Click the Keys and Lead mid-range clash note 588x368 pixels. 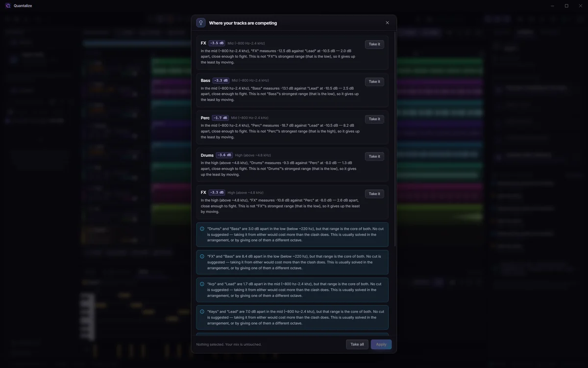[x=293, y=317]
